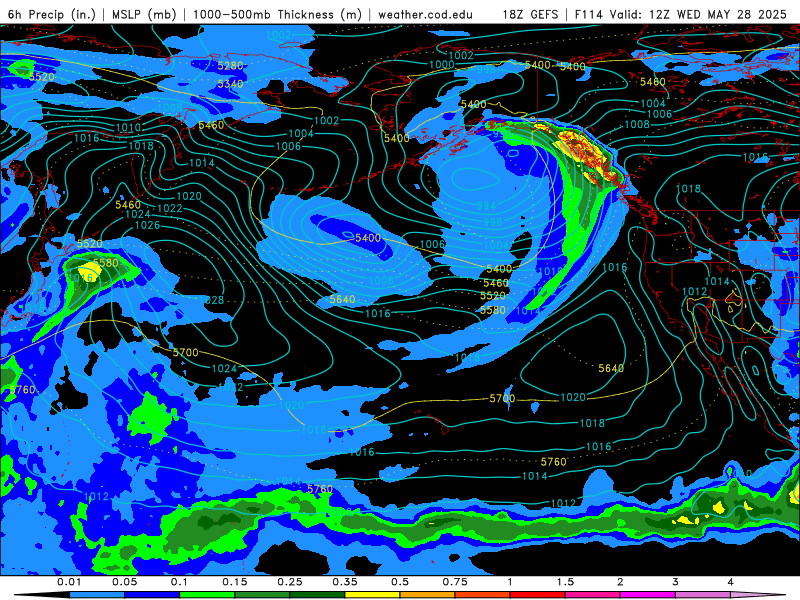Click the 'MSLP (mb)' title text
Viewport: 800px width, 600px height.
[x=144, y=14]
